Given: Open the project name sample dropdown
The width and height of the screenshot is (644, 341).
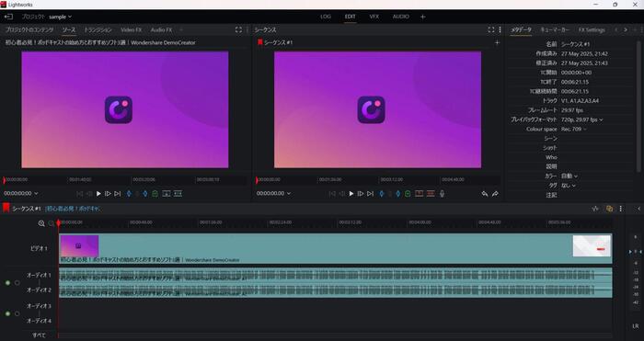Looking at the screenshot, I should 61,17.
